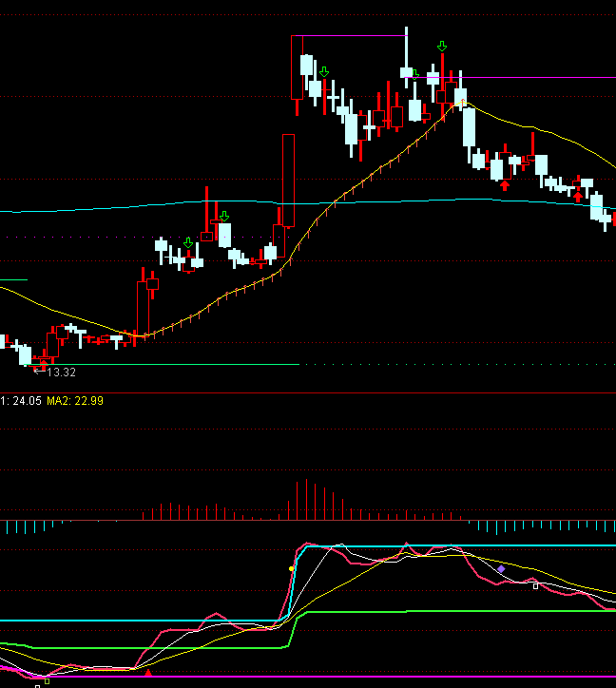Image resolution: width=616 pixels, height=688 pixels.
Task: Click the leftmost red up-arrow buy signal
Action: click(505, 185)
